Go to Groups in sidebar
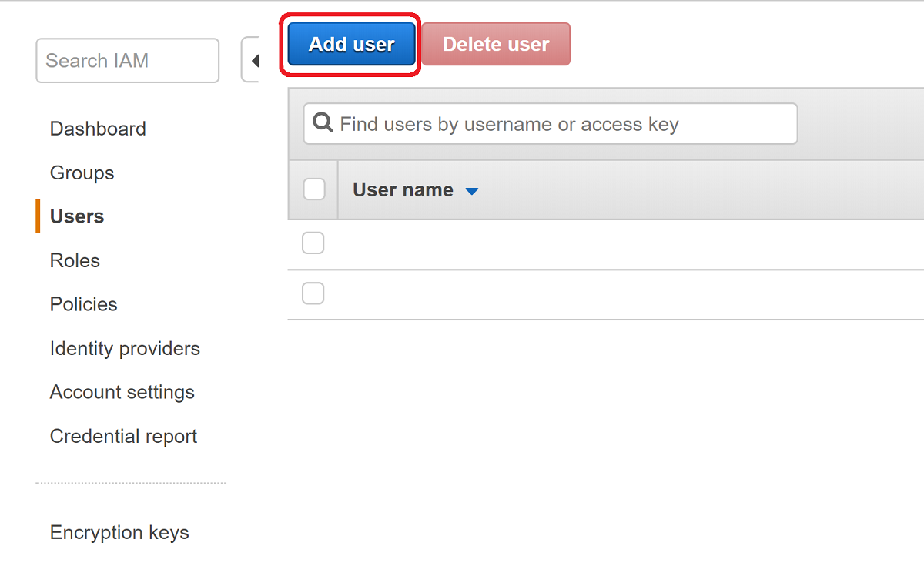The width and height of the screenshot is (924, 573). pyautogui.click(x=82, y=173)
